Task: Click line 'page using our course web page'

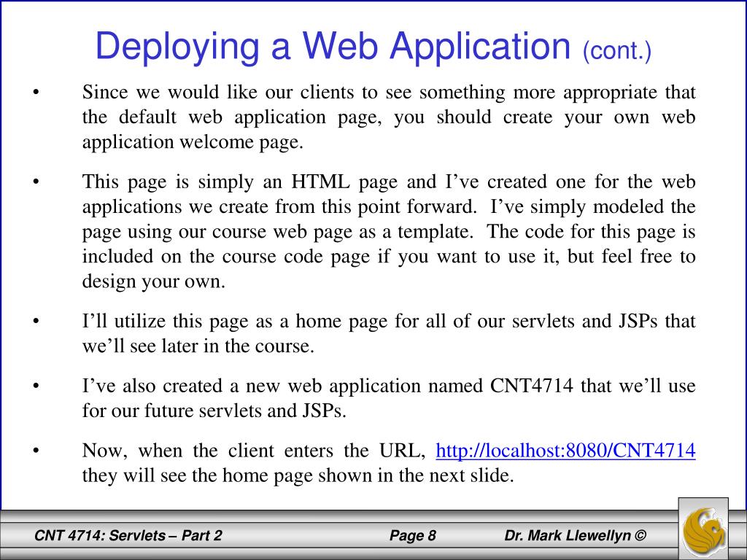Action: [389, 231]
